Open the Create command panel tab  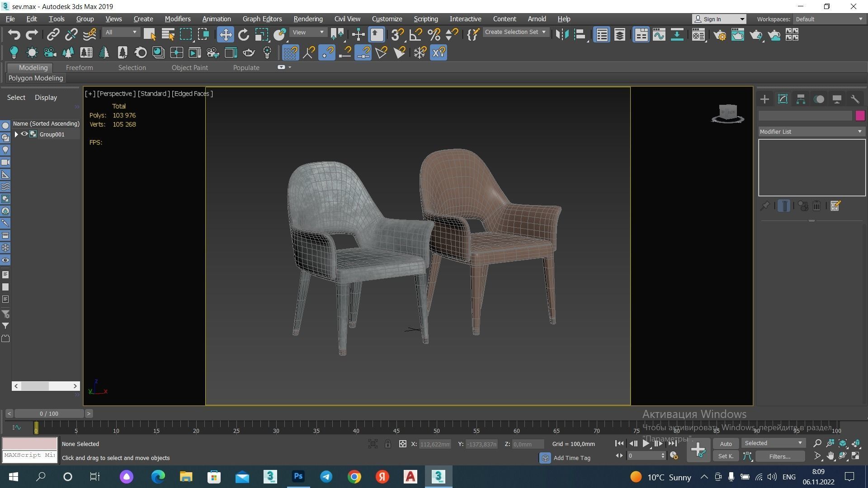764,99
